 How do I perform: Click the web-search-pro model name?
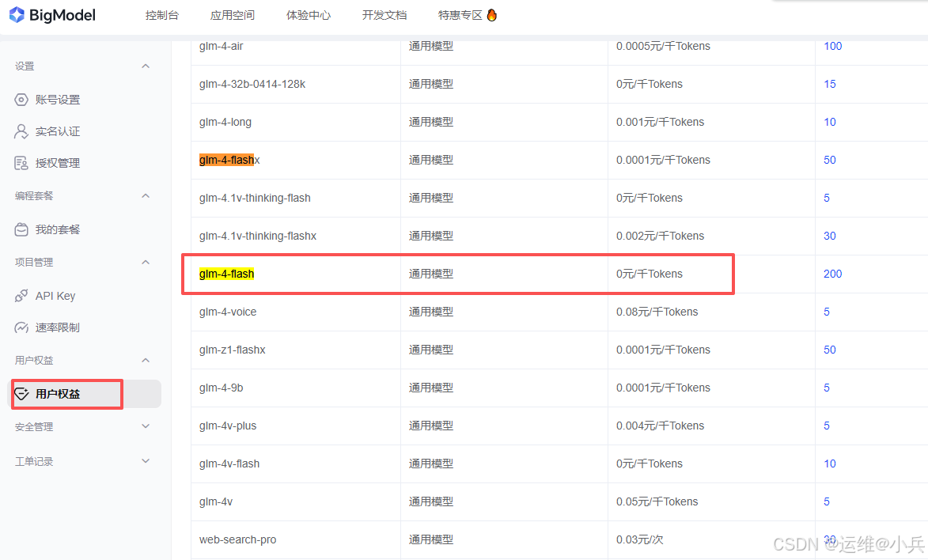(238, 539)
